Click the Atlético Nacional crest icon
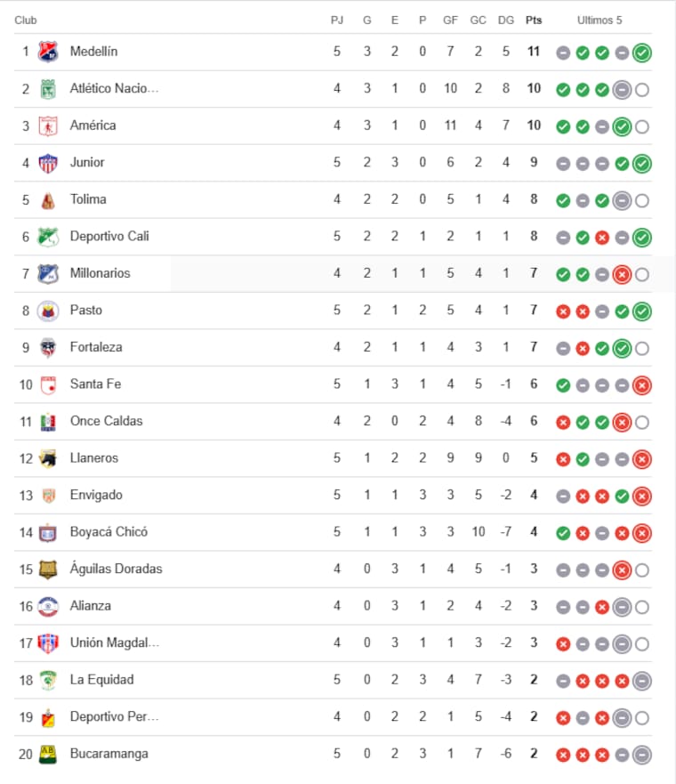This screenshot has width=676, height=784. [x=48, y=89]
